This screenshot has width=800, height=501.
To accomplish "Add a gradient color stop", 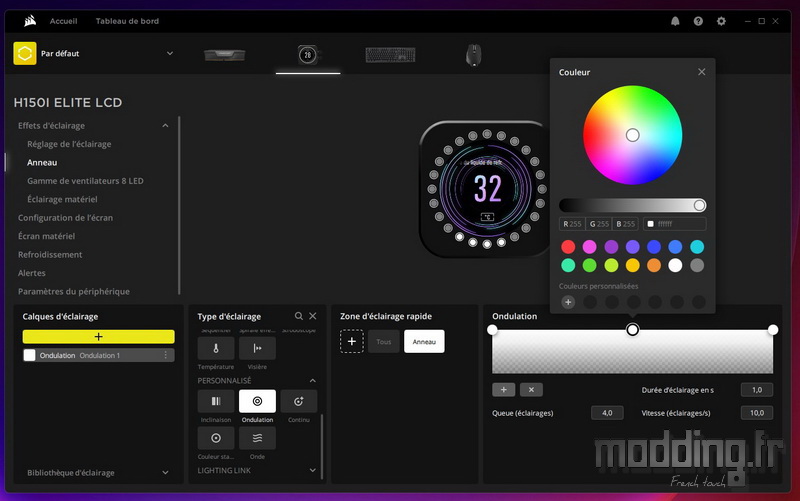I will pyautogui.click(x=504, y=390).
